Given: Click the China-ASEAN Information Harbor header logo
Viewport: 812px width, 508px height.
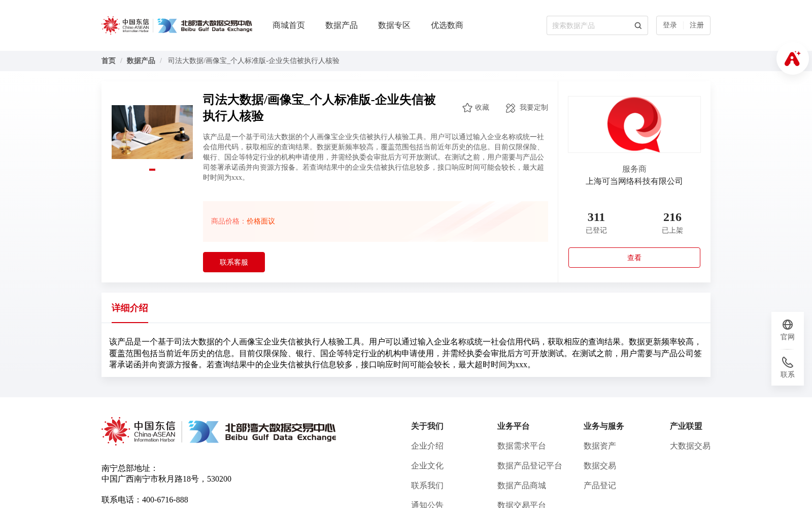Looking at the screenshot, I should point(125,25).
